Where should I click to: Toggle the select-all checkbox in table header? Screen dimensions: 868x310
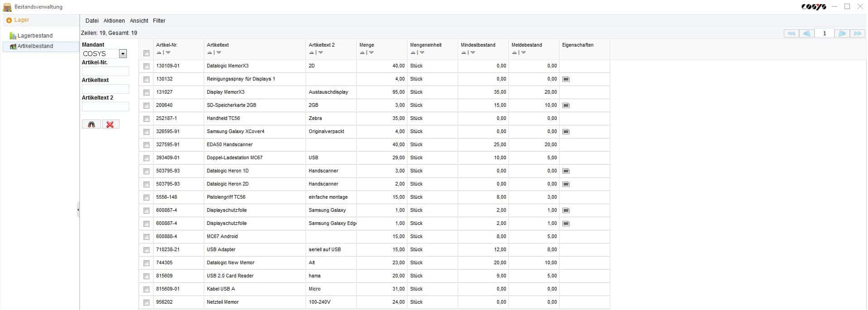tap(146, 53)
